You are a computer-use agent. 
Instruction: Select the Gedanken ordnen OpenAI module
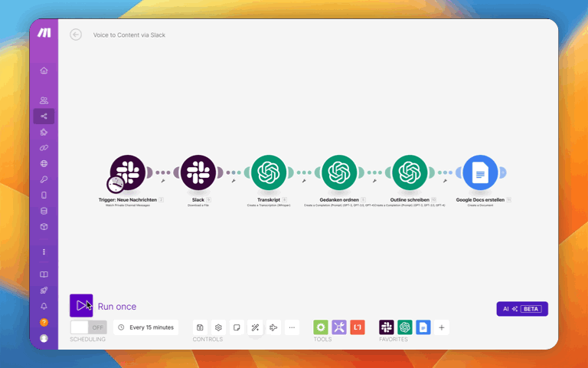point(339,172)
